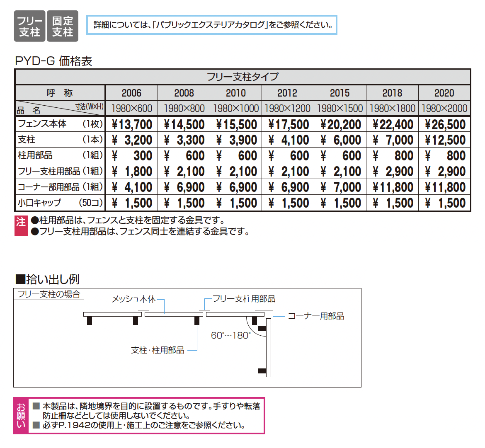Click the ¥20,200 price cell
Viewport: 485px width, 448px height.
340,125
